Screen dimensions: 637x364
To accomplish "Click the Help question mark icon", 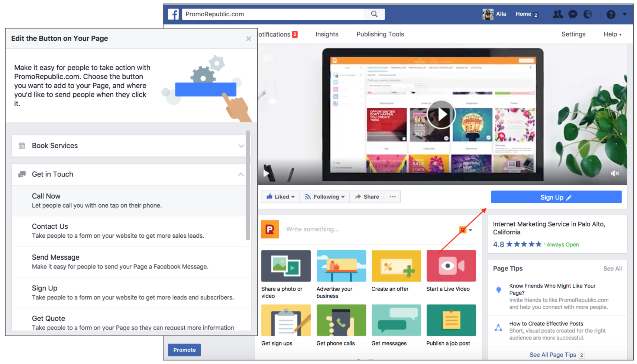I will pyautogui.click(x=611, y=14).
